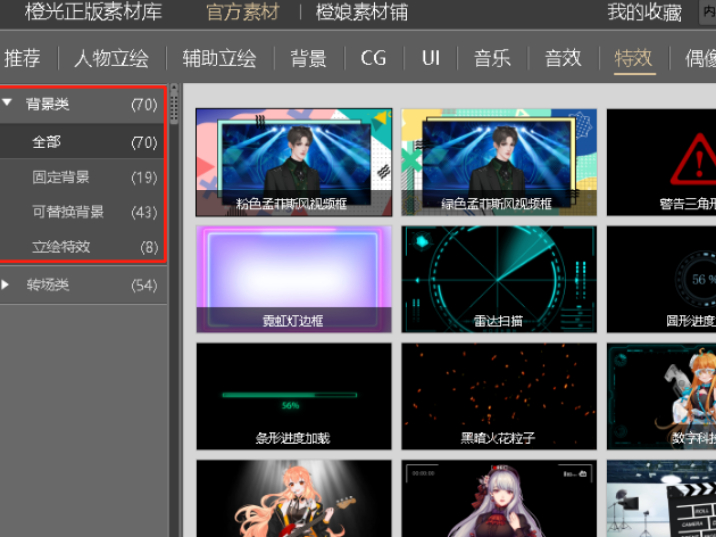
Task: Open 官方素材 section
Action: [x=243, y=12]
